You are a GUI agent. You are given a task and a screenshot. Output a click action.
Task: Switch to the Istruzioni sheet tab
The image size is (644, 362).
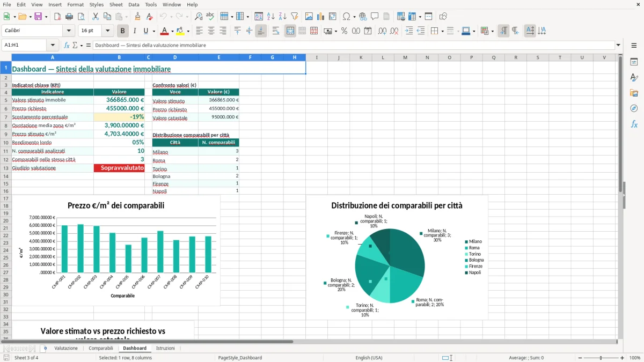point(165,348)
